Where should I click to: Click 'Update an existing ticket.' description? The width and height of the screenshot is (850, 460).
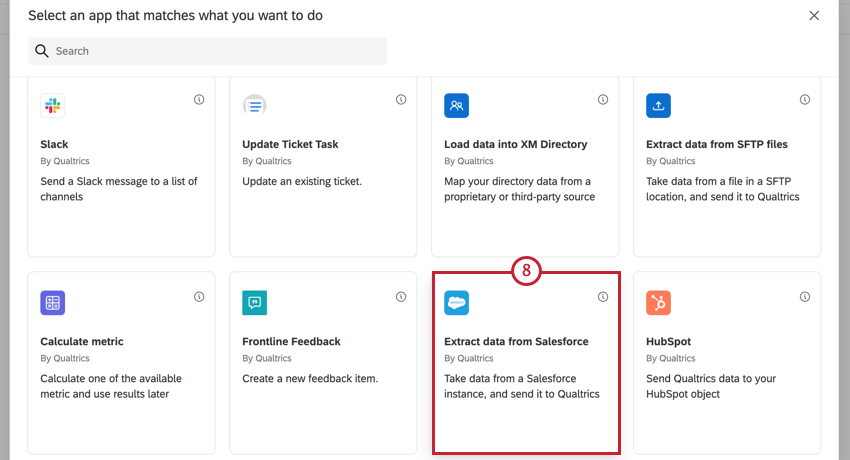pos(302,182)
